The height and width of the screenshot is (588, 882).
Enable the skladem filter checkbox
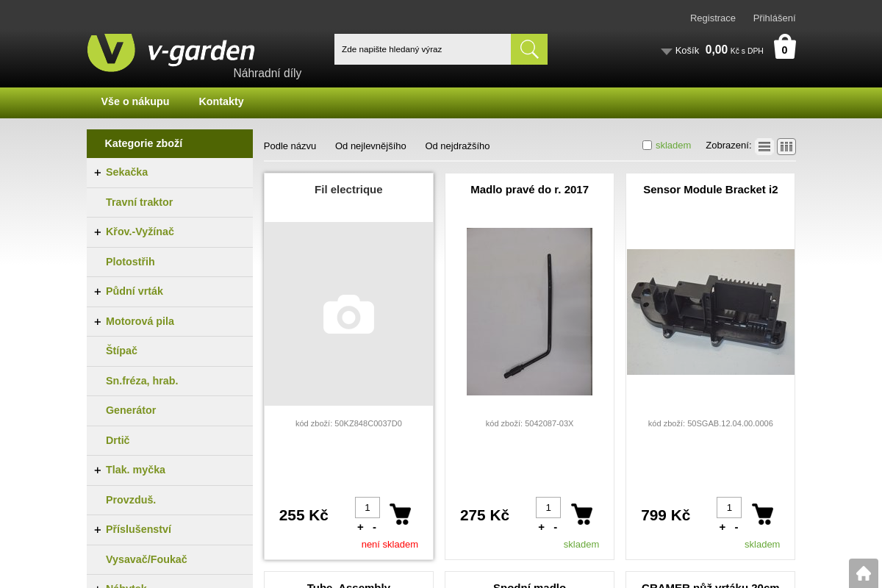pos(647,145)
